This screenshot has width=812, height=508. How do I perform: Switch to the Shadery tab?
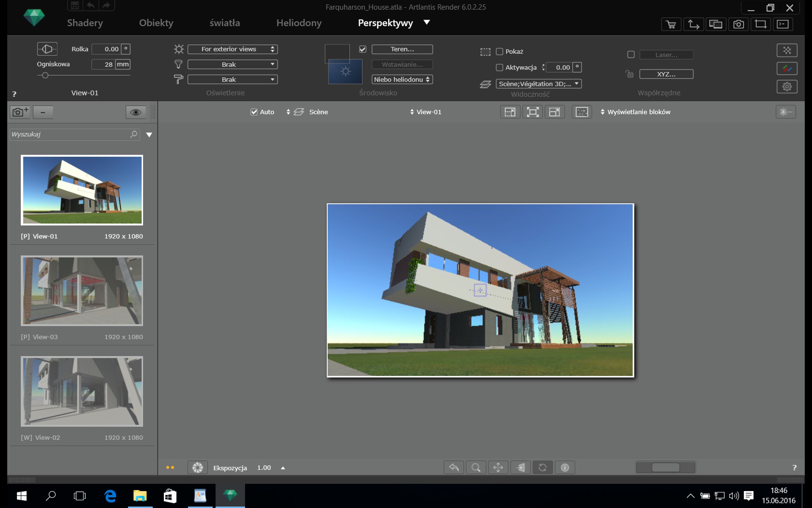tap(85, 23)
